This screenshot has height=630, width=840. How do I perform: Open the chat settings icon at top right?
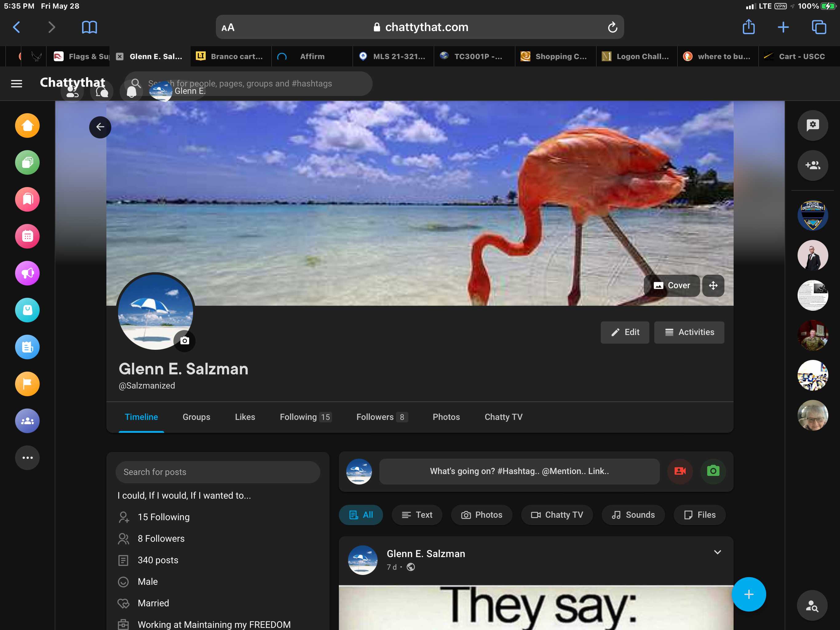pos(812,125)
